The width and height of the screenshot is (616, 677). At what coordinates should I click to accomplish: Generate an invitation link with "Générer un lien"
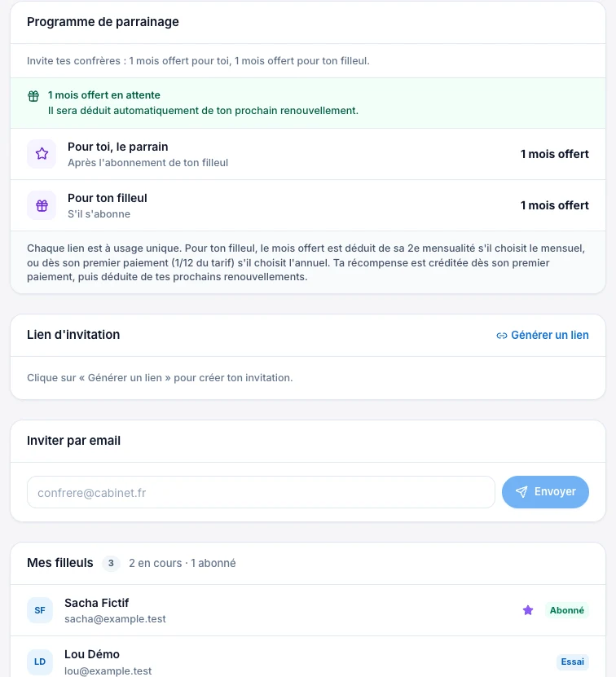click(543, 335)
